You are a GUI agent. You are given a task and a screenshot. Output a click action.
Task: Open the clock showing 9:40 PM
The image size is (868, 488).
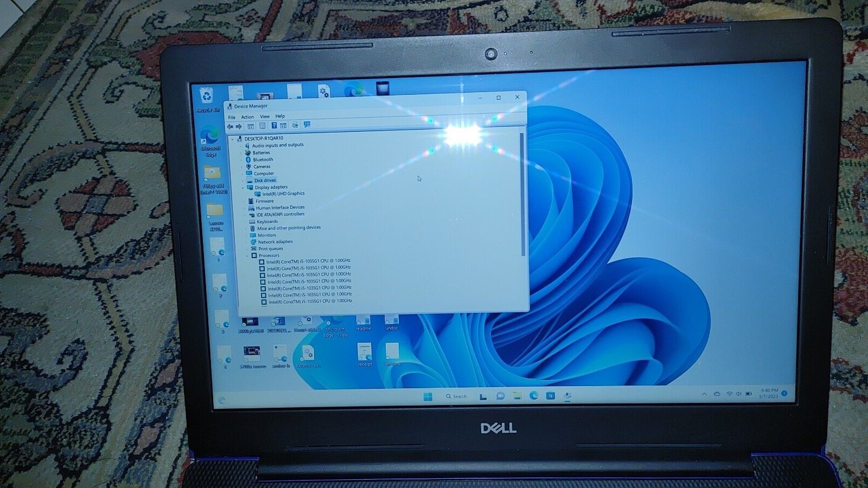[769, 393]
